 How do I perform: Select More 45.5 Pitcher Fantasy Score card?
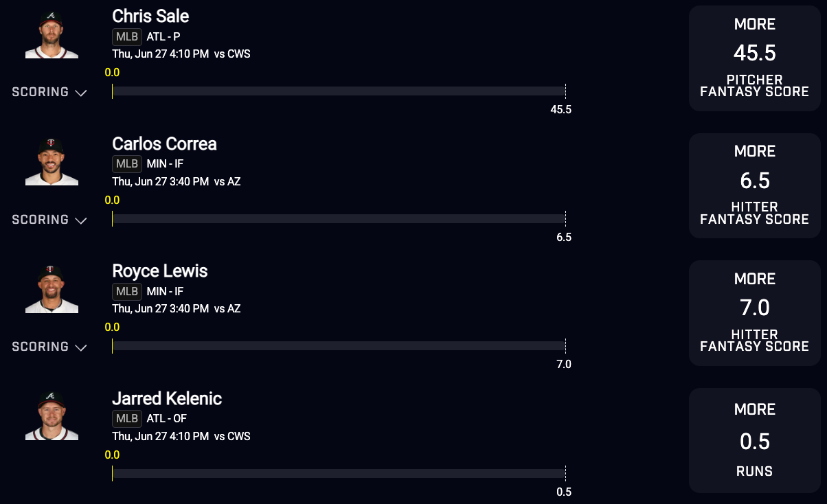pyautogui.click(x=754, y=58)
